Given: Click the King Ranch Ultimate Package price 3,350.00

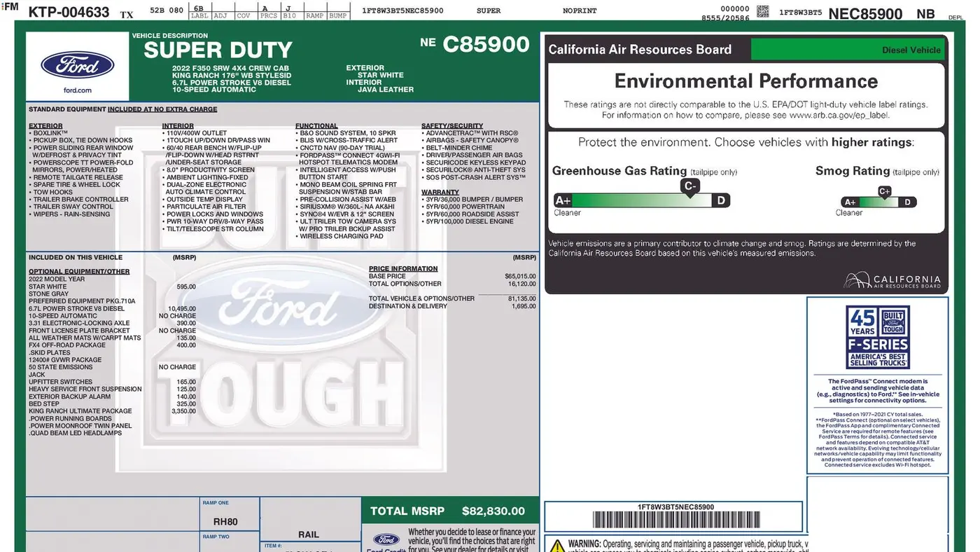Looking at the screenshot, I should pyautogui.click(x=184, y=411).
